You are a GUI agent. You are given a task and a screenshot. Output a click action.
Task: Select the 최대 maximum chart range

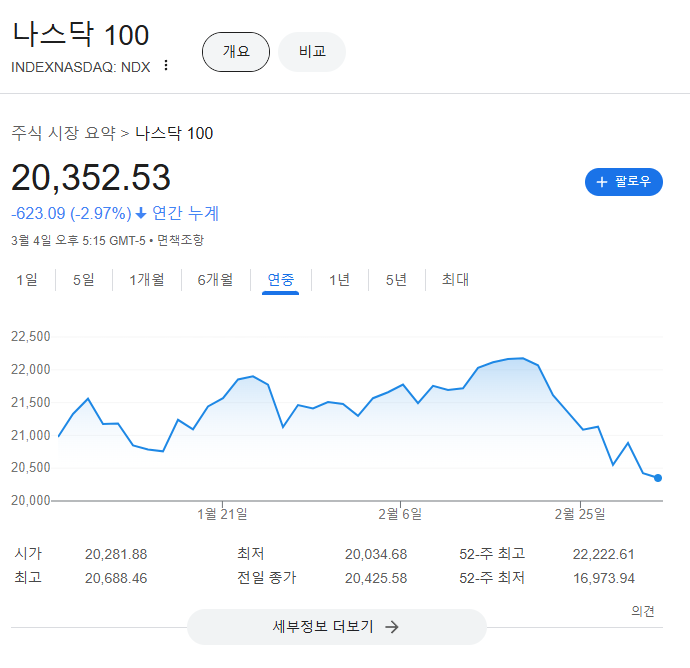pyautogui.click(x=455, y=280)
